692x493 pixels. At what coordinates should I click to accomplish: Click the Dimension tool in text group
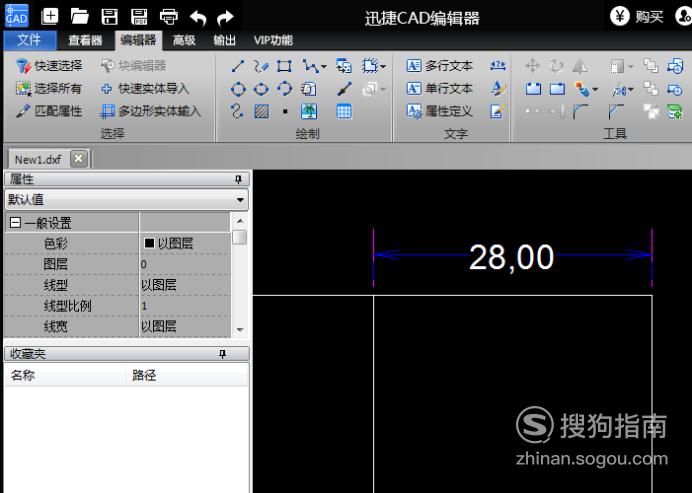pos(498,66)
